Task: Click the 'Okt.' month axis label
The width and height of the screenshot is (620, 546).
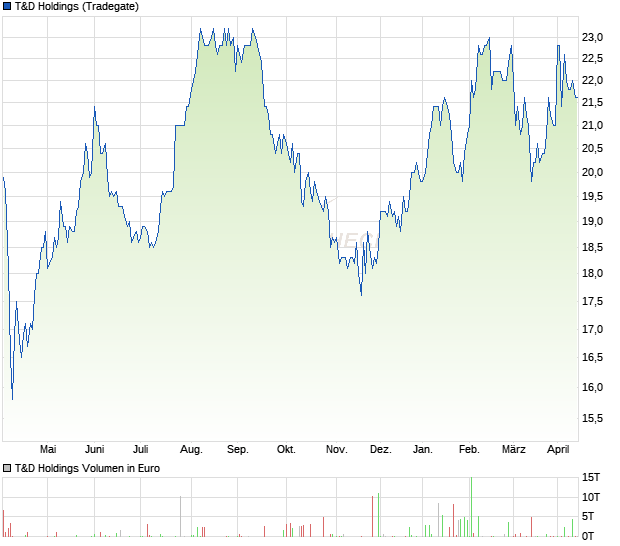Action: (x=286, y=450)
